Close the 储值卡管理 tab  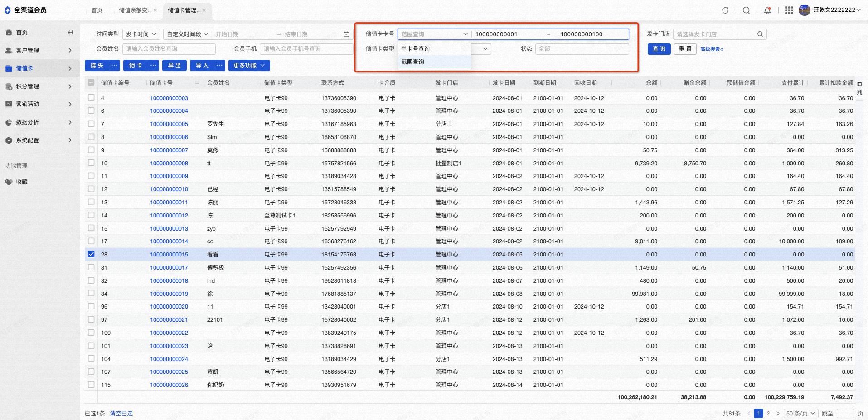(x=204, y=10)
